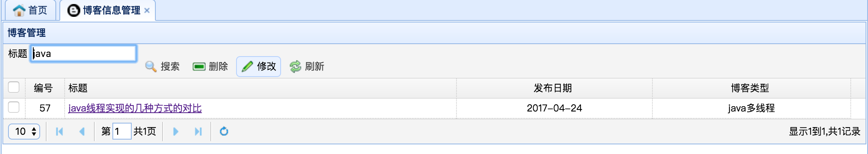Click the 标题 search input field
This screenshot has height=154, width=868.
(x=84, y=53)
